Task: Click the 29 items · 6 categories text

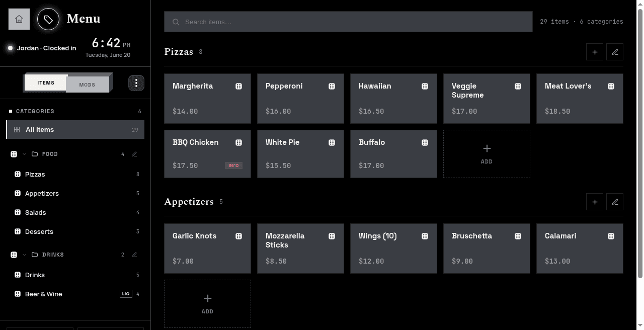Action: [581, 22]
